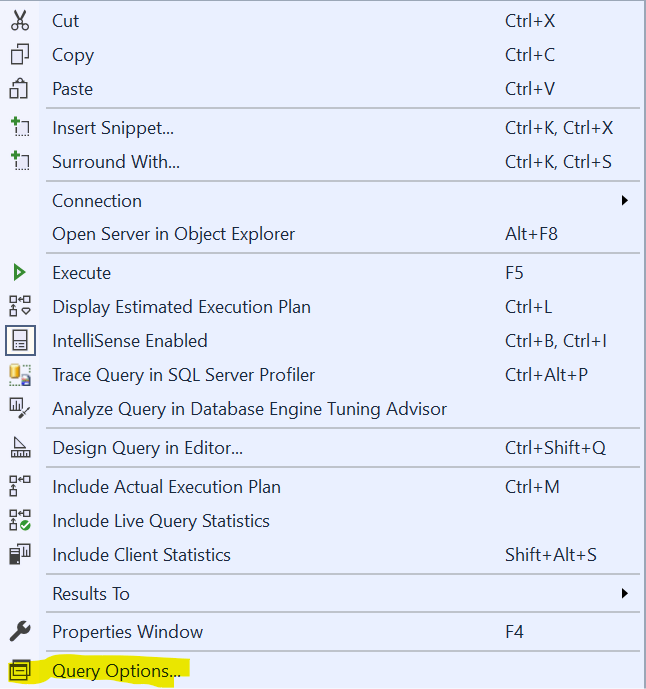646x689 pixels.
Task: Click the Properties Window wrench icon
Action: [20, 632]
